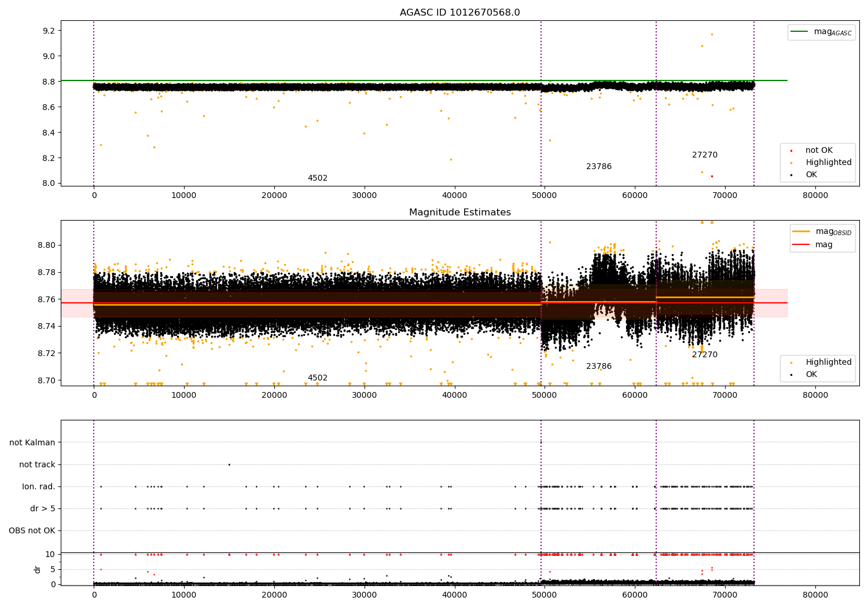Click the 9.2 y-axis tick in top plot
Viewport: 868px width, 608px height.
48,31
